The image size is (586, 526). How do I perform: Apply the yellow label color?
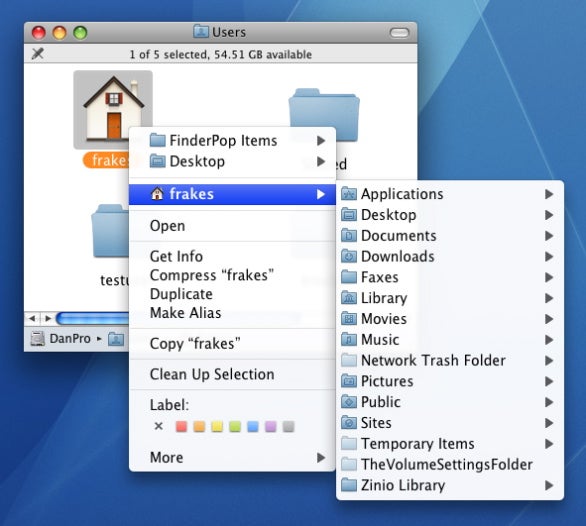[217, 426]
